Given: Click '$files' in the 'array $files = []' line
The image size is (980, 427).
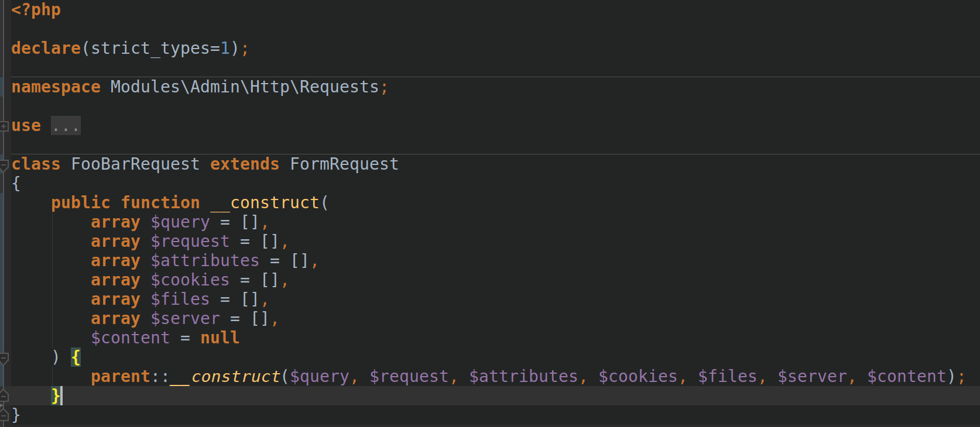Looking at the screenshot, I should point(180,299).
